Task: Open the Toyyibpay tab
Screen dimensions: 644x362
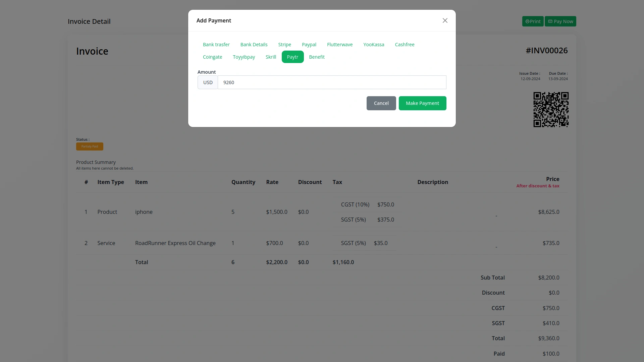Action: 244,57
